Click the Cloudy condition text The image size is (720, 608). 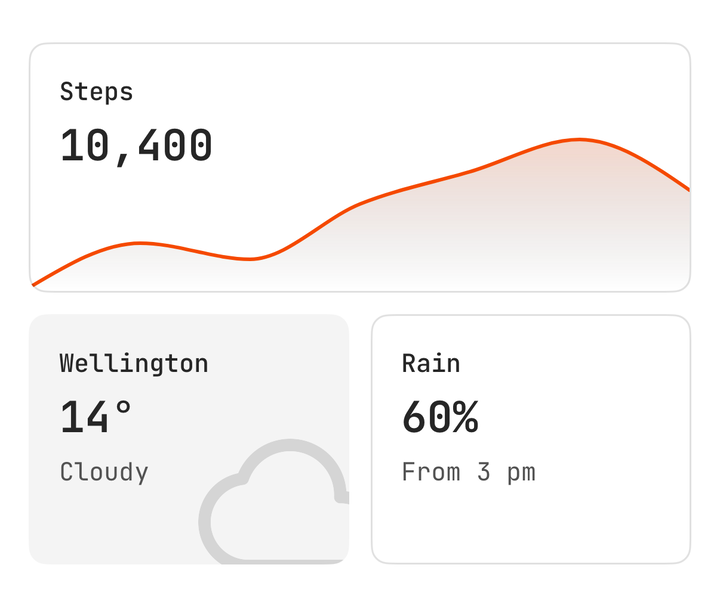pos(104,472)
